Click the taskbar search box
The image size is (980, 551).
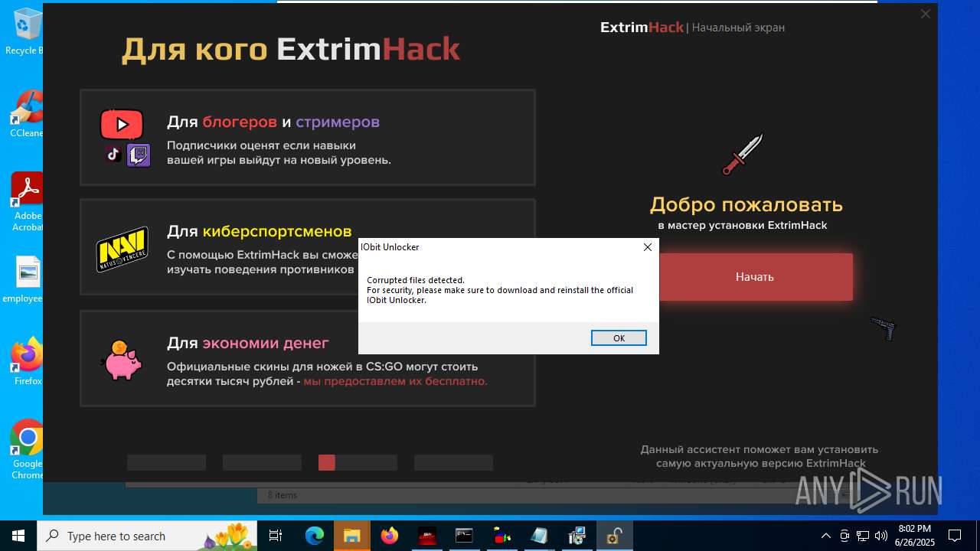[147, 536]
